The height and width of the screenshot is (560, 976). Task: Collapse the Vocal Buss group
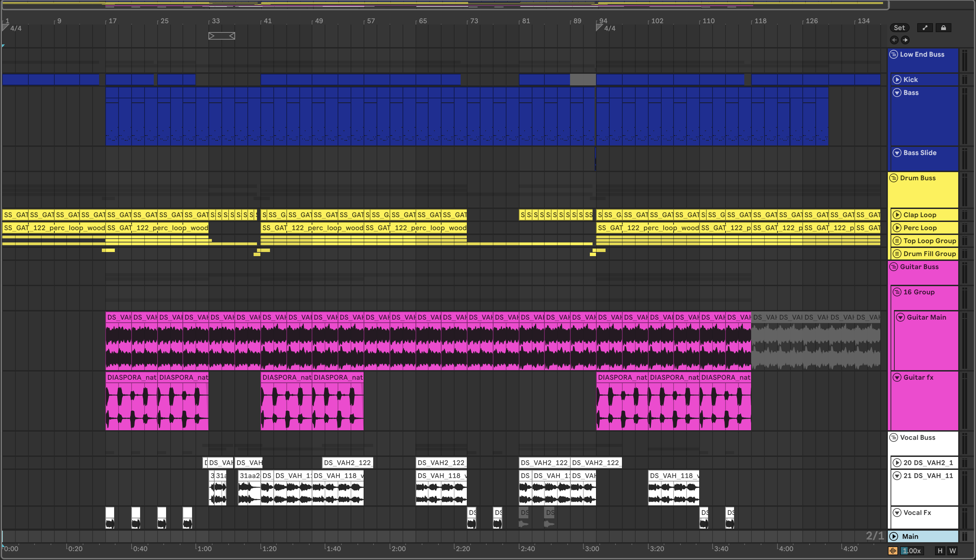894,438
